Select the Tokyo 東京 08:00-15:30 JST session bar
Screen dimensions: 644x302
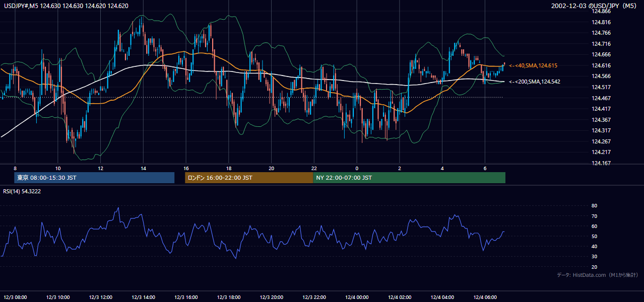[94, 178]
